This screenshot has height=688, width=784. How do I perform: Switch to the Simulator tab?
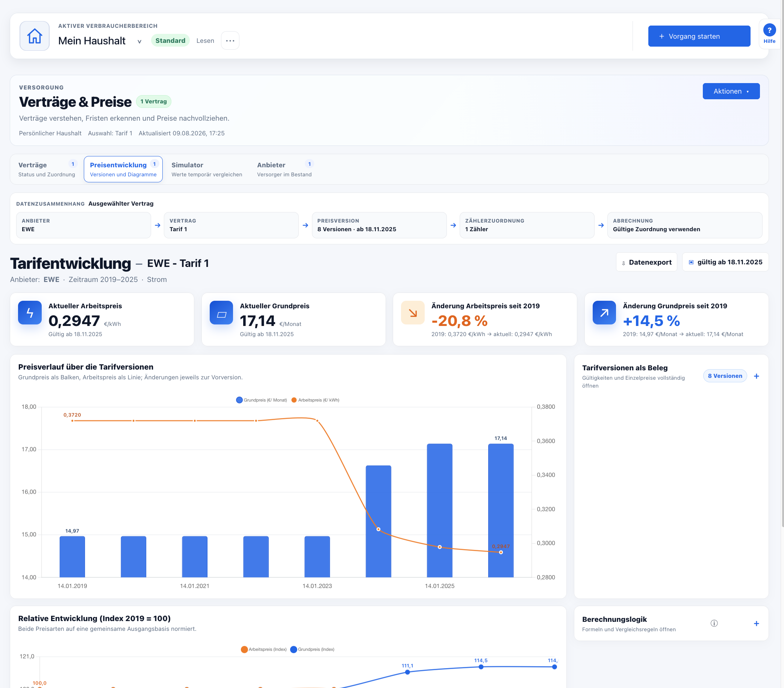(x=206, y=169)
